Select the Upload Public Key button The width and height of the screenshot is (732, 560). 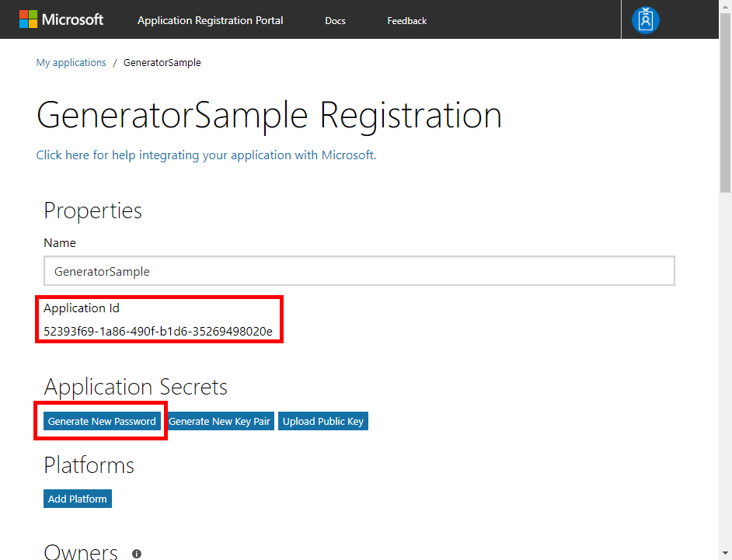pyautogui.click(x=323, y=421)
